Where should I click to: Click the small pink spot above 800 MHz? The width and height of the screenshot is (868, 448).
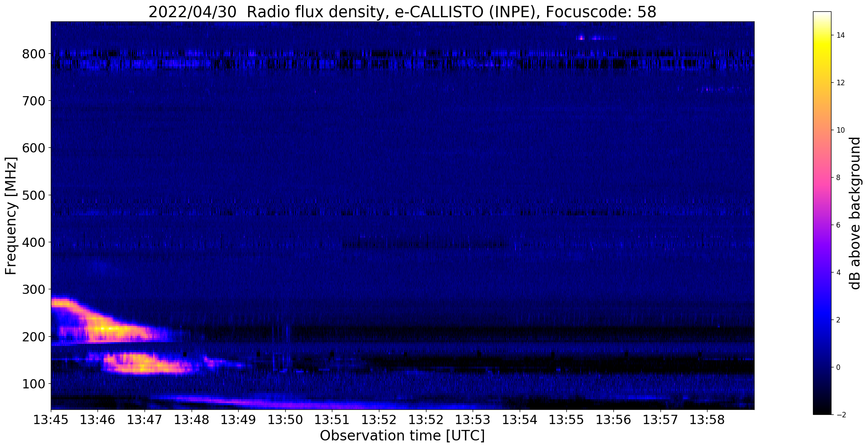[581, 38]
